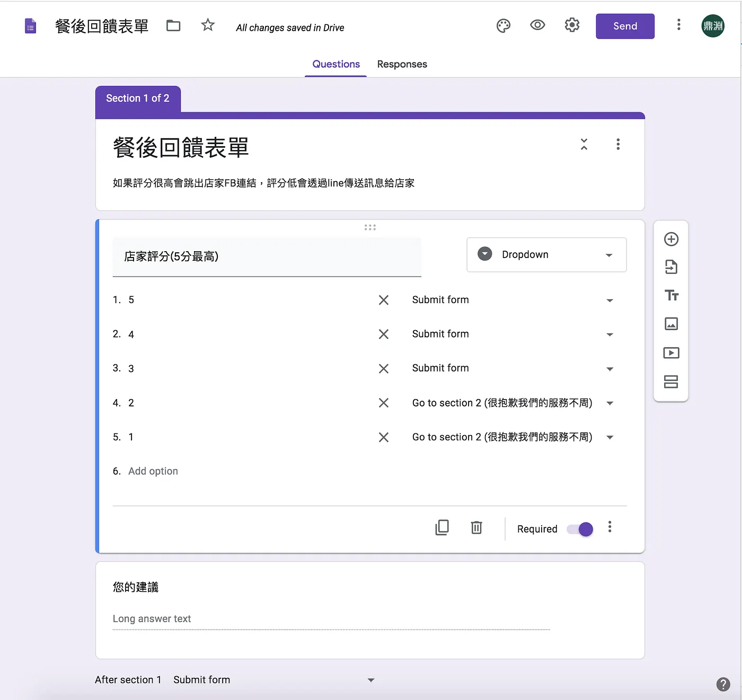Change destination for option 5
This screenshot has height=700, width=742.
[x=513, y=300]
